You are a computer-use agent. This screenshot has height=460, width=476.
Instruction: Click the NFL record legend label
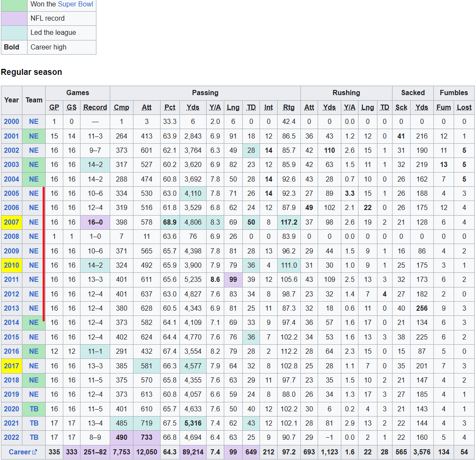47,19
